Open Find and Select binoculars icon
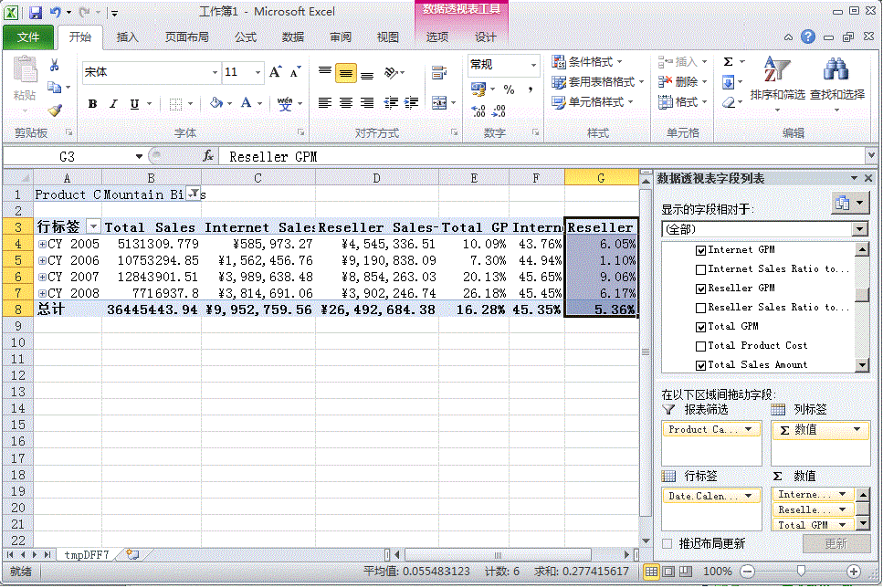 836,79
